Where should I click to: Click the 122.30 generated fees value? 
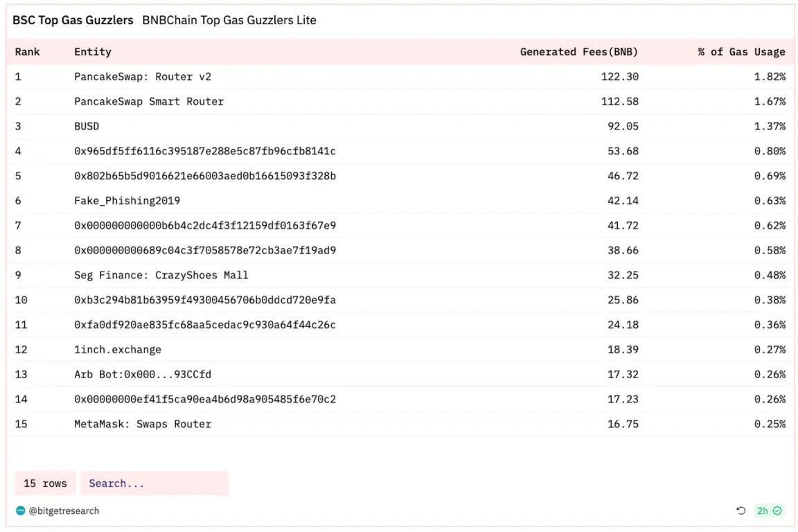(619, 77)
